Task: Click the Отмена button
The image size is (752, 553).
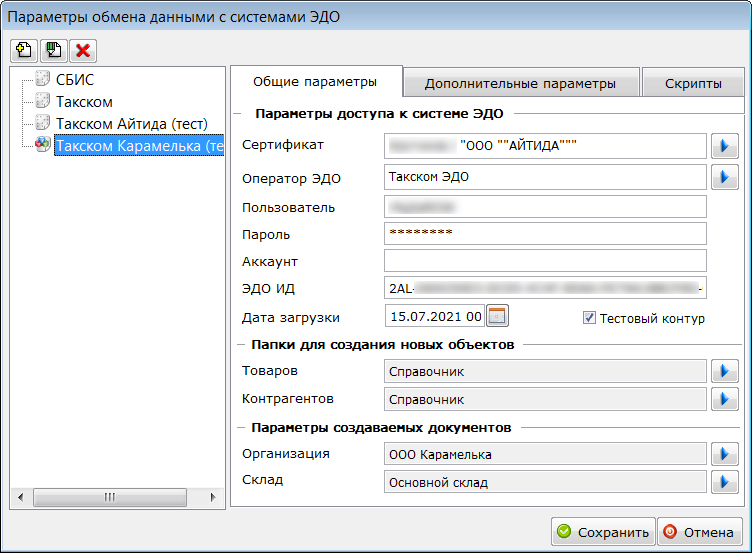Action: click(700, 532)
